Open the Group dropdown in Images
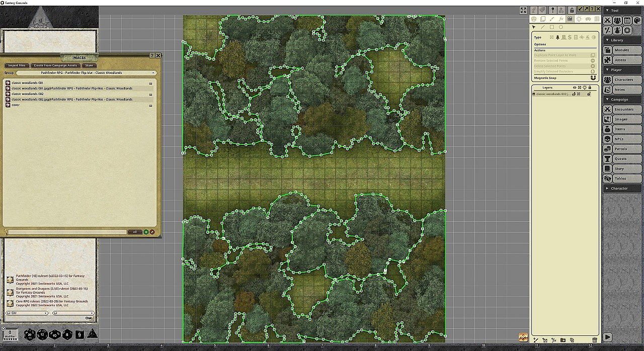The image size is (644, 351). coord(87,73)
